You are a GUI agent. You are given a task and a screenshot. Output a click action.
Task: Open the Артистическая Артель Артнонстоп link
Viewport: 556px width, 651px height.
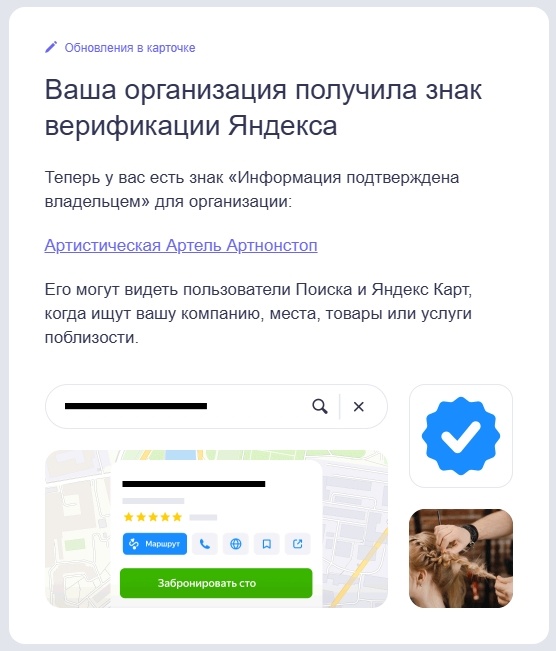point(181,245)
